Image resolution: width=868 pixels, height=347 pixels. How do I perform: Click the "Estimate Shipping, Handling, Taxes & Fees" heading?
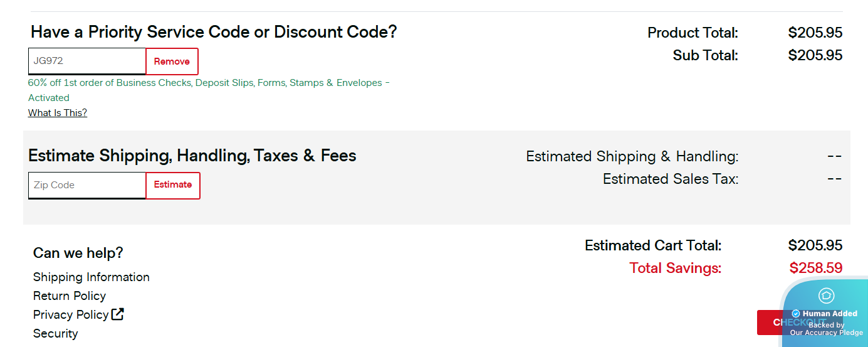[x=192, y=156]
